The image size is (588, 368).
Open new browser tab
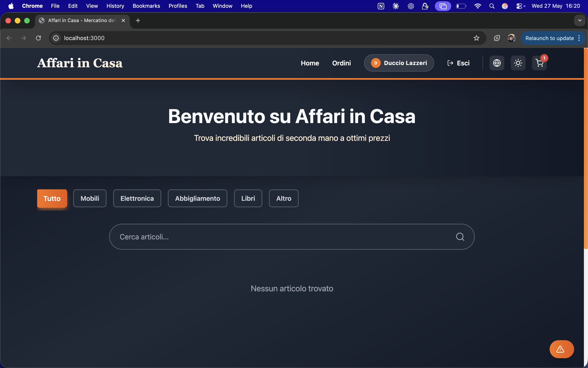[x=138, y=20]
